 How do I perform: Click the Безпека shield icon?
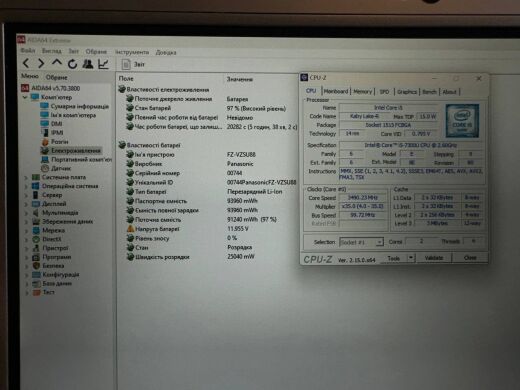(36, 266)
